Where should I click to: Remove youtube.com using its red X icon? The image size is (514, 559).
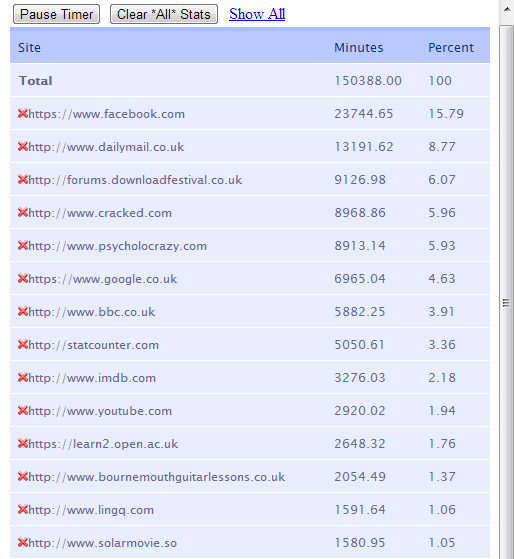[x=23, y=411]
